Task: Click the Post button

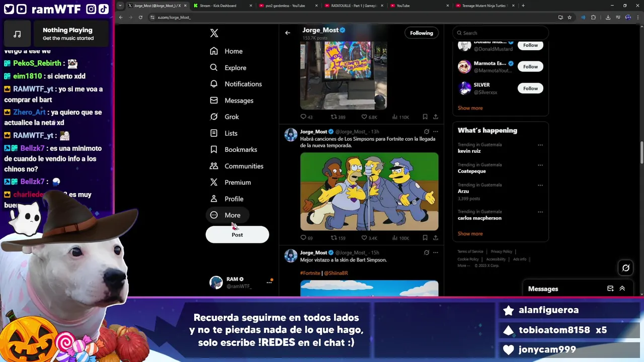Action: point(237,235)
